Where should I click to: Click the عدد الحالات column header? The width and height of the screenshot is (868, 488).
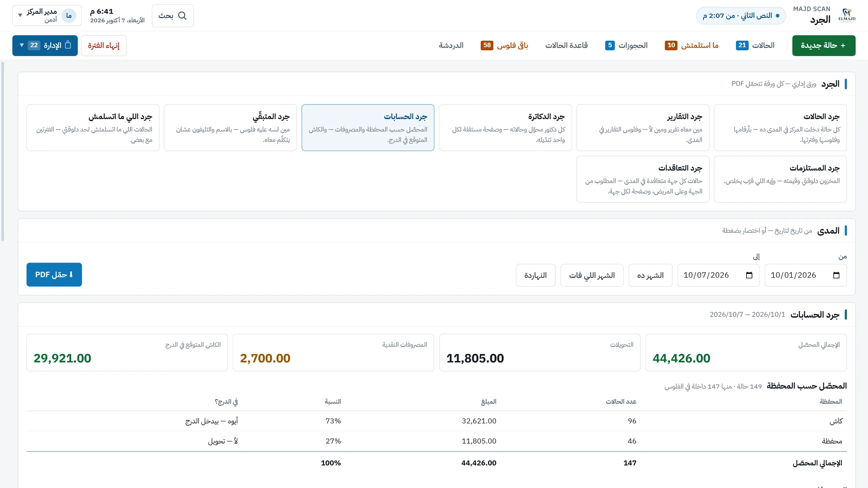pyautogui.click(x=621, y=402)
